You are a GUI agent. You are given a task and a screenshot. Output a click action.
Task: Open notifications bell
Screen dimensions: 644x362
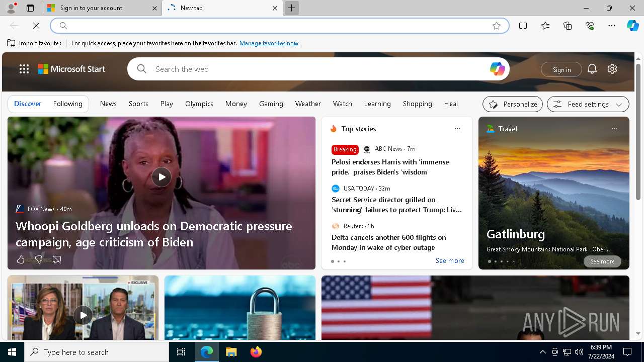click(592, 69)
